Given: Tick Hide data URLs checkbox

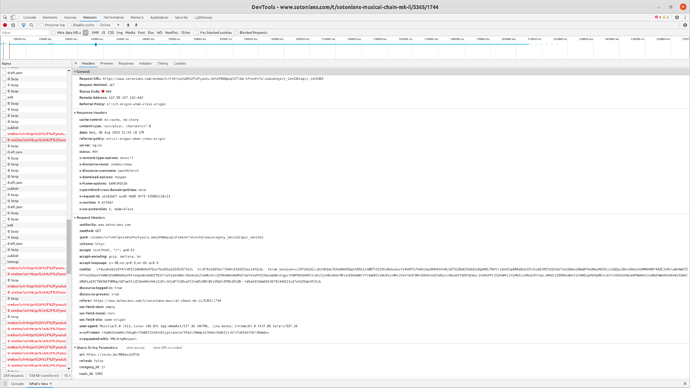Looking at the screenshot, I should click(x=54, y=33).
